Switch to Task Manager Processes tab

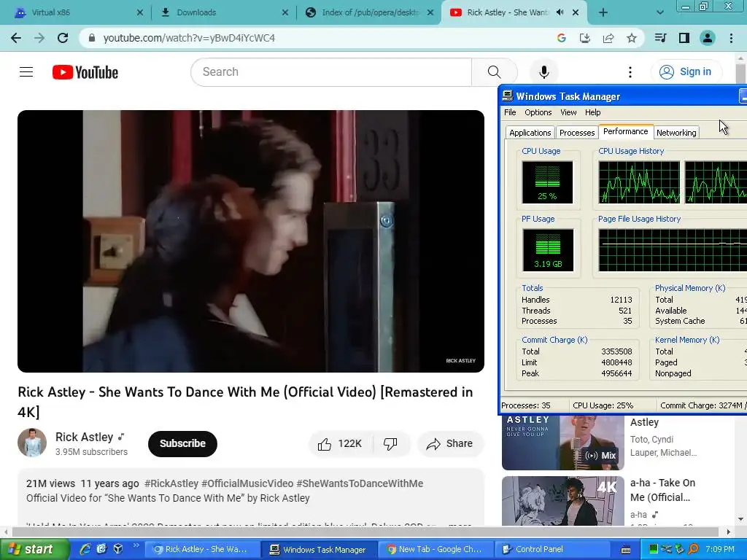[x=577, y=133]
